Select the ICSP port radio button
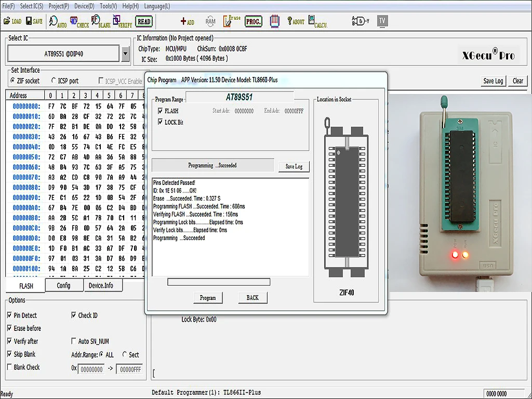Viewport: 532px width, 399px height. point(54,81)
